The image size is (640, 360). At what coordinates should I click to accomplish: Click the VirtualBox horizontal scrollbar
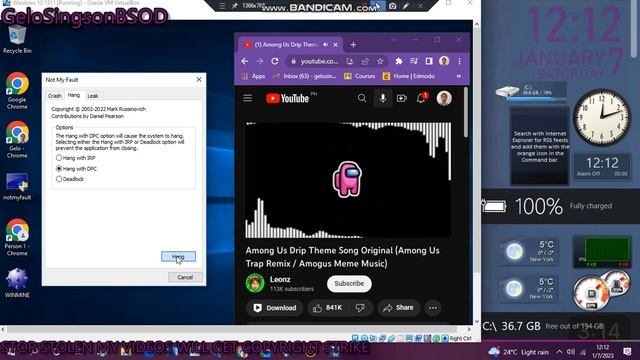coord(236,329)
